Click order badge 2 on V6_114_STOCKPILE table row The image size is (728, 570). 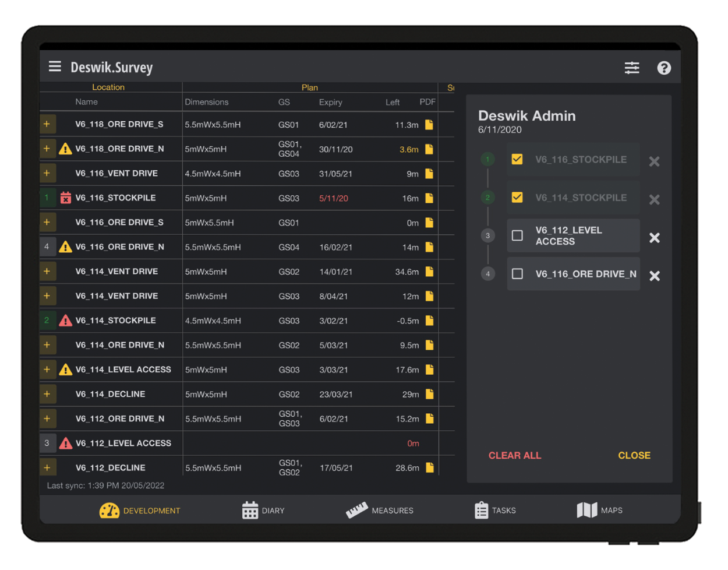47,320
